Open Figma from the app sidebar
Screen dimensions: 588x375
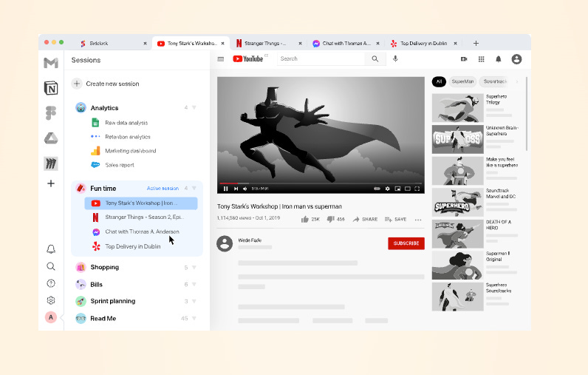click(x=51, y=113)
